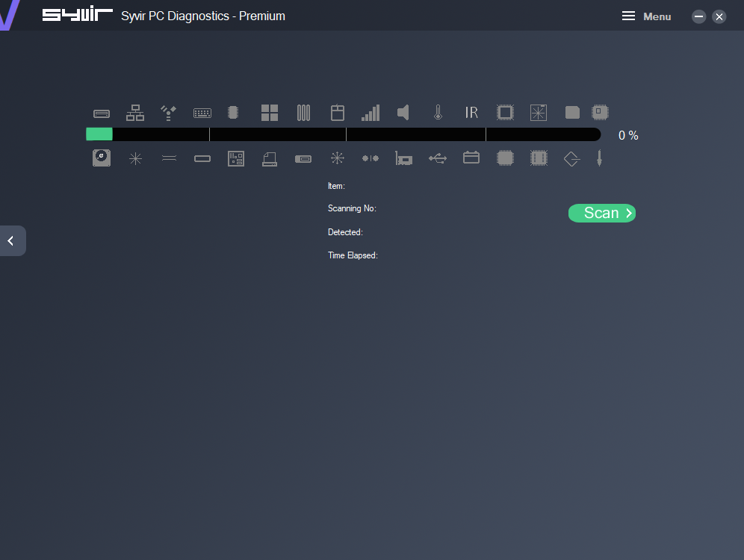744x560 pixels.
Task: Click the Scanning No: label
Action: pos(352,208)
